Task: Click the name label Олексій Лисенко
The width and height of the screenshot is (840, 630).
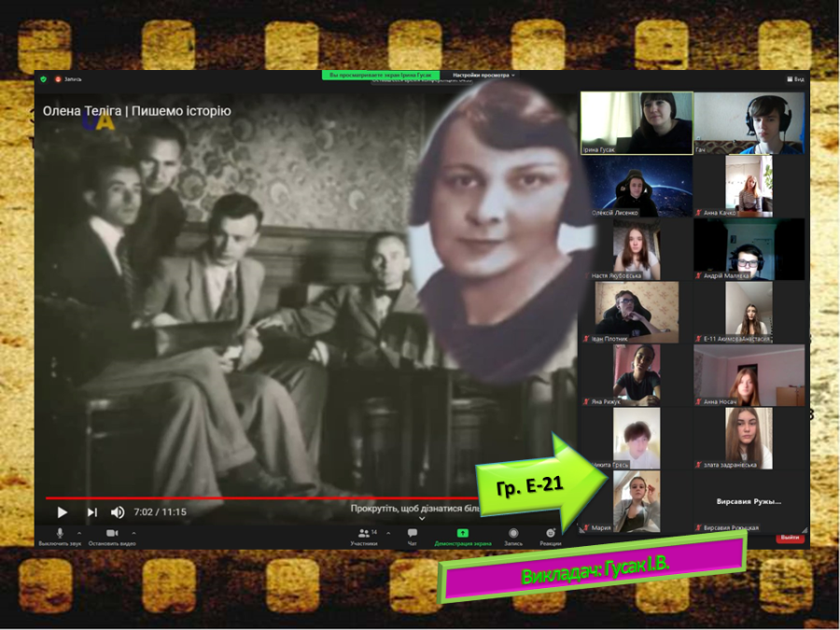Action: (x=615, y=213)
